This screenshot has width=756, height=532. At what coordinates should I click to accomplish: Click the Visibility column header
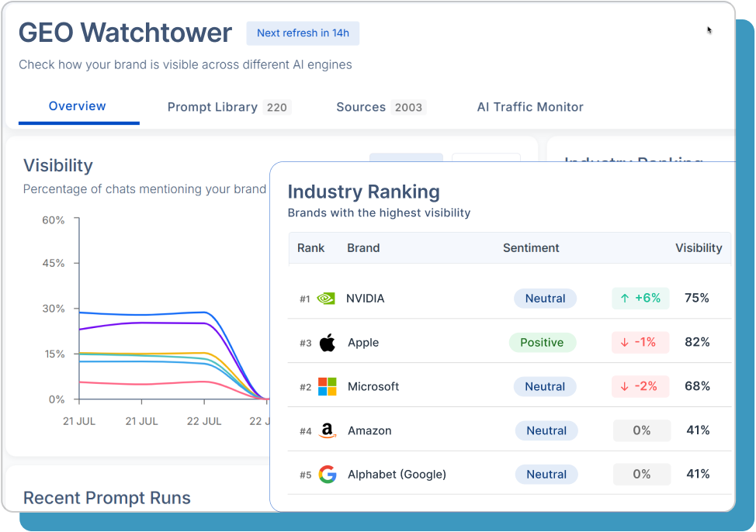pyautogui.click(x=699, y=247)
